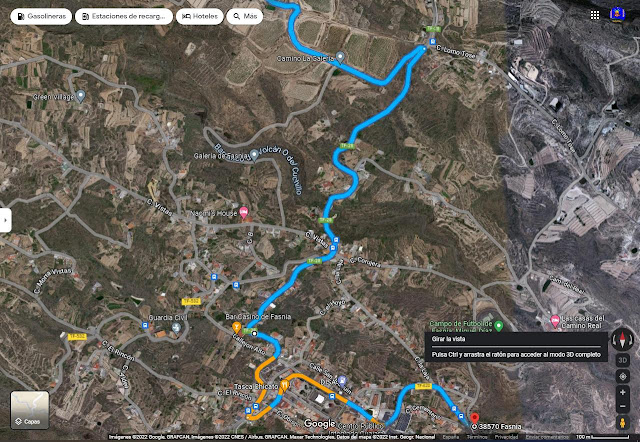Center map on your location
The width and height of the screenshot is (640, 442).
[x=622, y=376]
